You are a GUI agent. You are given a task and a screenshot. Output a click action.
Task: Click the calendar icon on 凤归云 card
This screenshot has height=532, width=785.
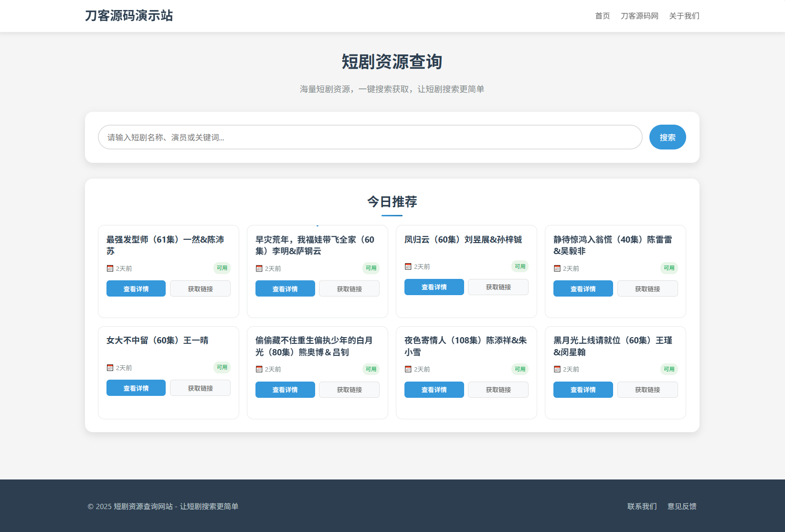(x=408, y=266)
